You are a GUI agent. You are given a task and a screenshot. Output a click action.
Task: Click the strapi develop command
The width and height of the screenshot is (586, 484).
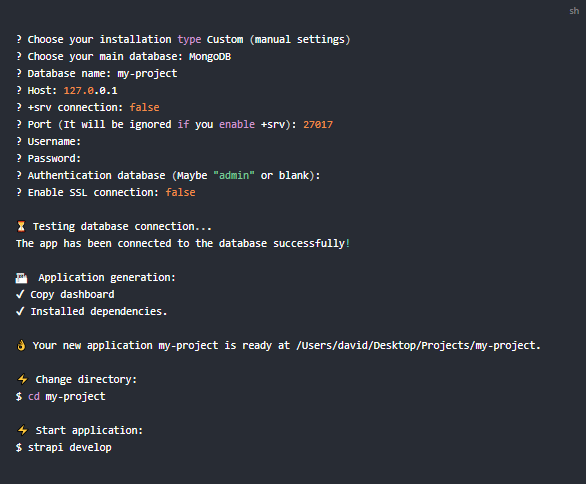(x=70, y=447)
